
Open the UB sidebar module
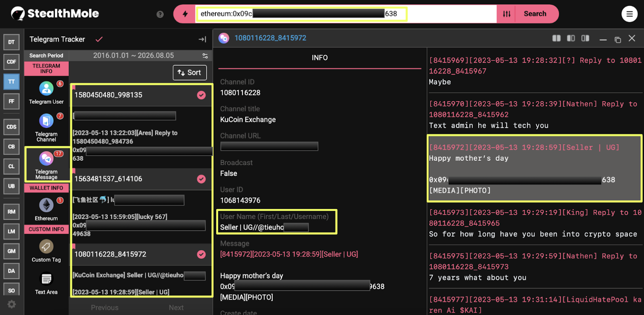[x=11, y=186]
